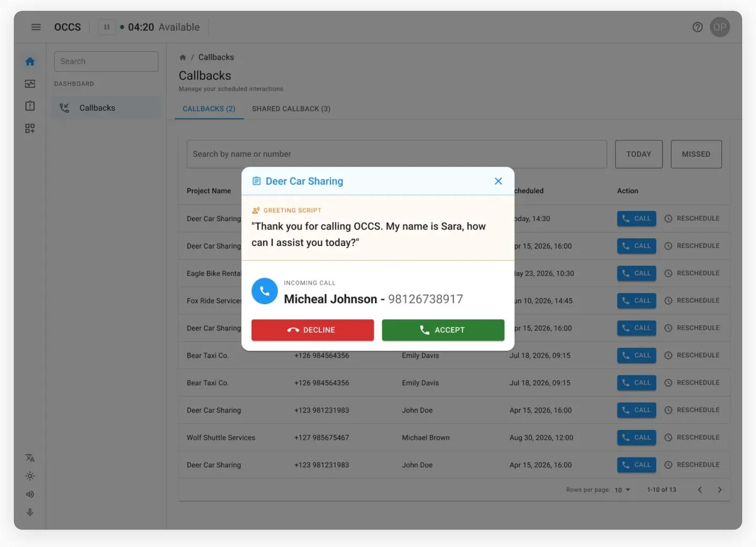The width and height of the screenshot is (756, 547).
Task: Accept the incoming call from Micheal Johnson
Action: point(443,330)
